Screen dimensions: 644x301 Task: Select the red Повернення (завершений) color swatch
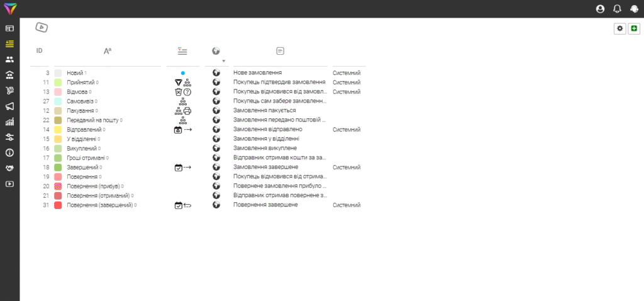58,205
